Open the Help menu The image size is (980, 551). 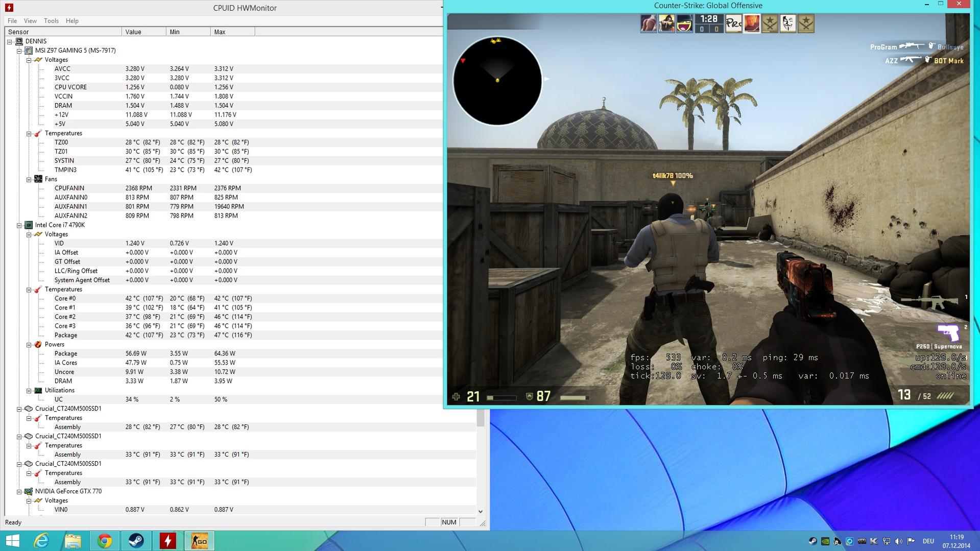click(72, 21)
